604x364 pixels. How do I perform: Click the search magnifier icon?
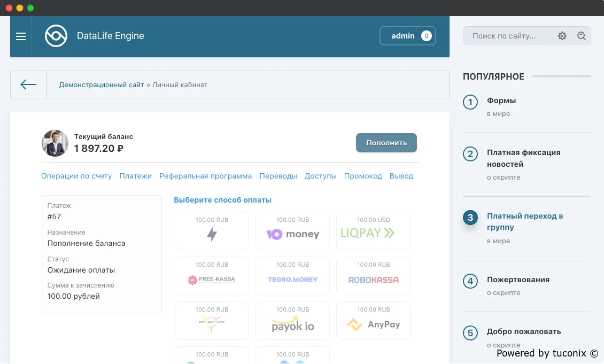[581, 36]
